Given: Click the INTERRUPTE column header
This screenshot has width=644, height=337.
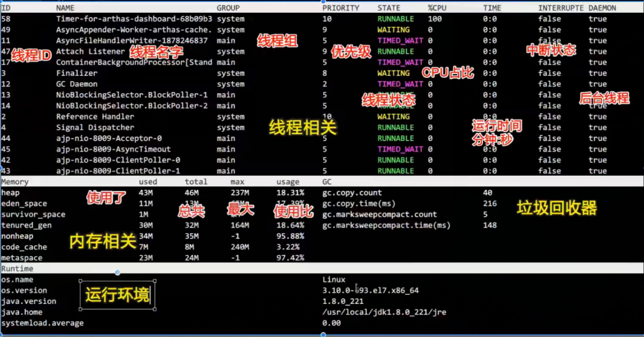Looking at the screenshot, I should coord(561,8).
